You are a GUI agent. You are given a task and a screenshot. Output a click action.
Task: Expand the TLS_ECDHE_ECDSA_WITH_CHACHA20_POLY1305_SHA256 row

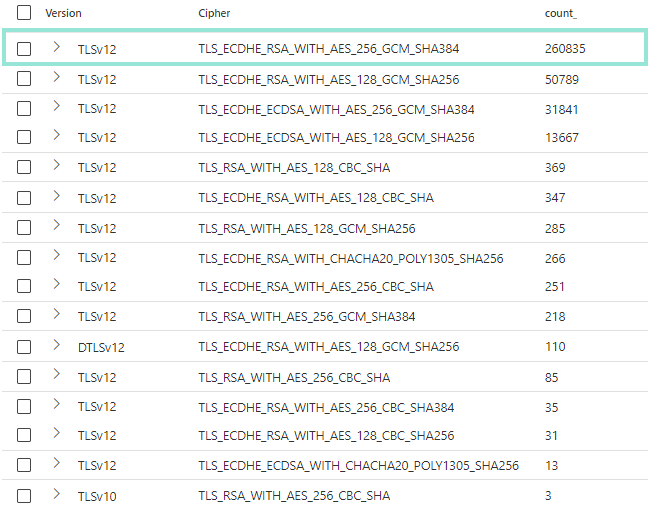pyautogui.click(x=56, y=464)
